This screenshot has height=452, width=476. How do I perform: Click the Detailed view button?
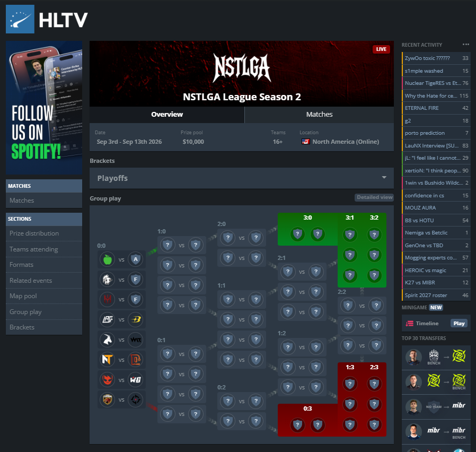(374, 197)
